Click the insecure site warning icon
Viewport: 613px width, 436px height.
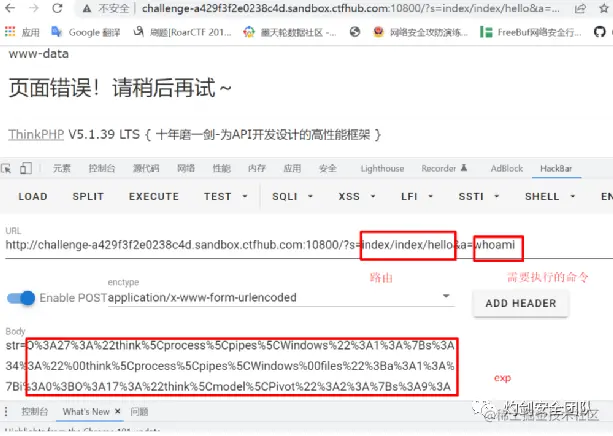[87, 9]
